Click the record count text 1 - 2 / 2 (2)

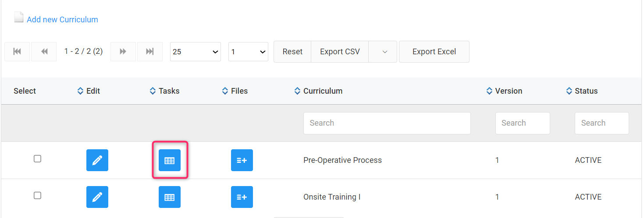[83, 51]
